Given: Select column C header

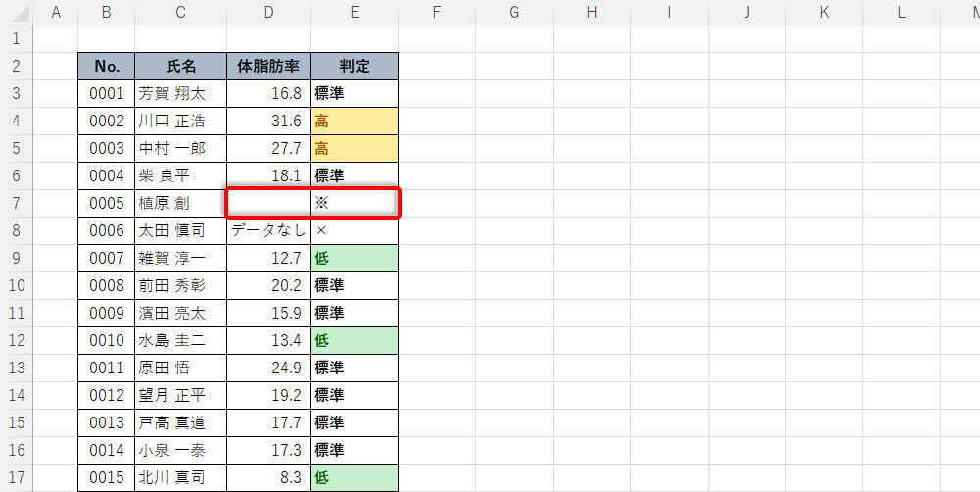Looking at the screenshot, I should click(180, 12).
